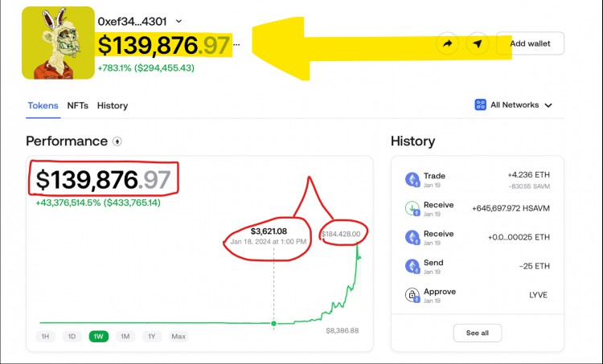Switch to the History tab
Screen dimensions: 603x364
[113, 105]
